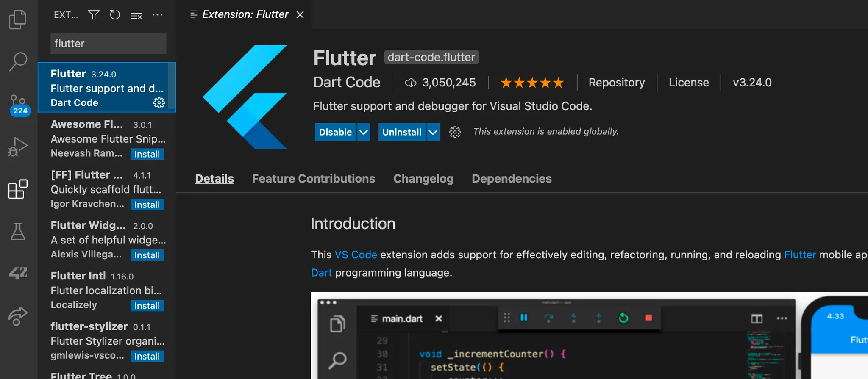Viewport: 868px width, 379px height.
Task: Install the [FF] Flutter extension
Action: (147, 205)
